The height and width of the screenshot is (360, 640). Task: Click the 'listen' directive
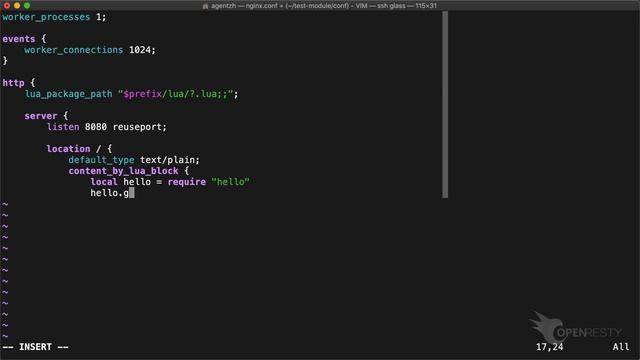[x=63, y=127]
